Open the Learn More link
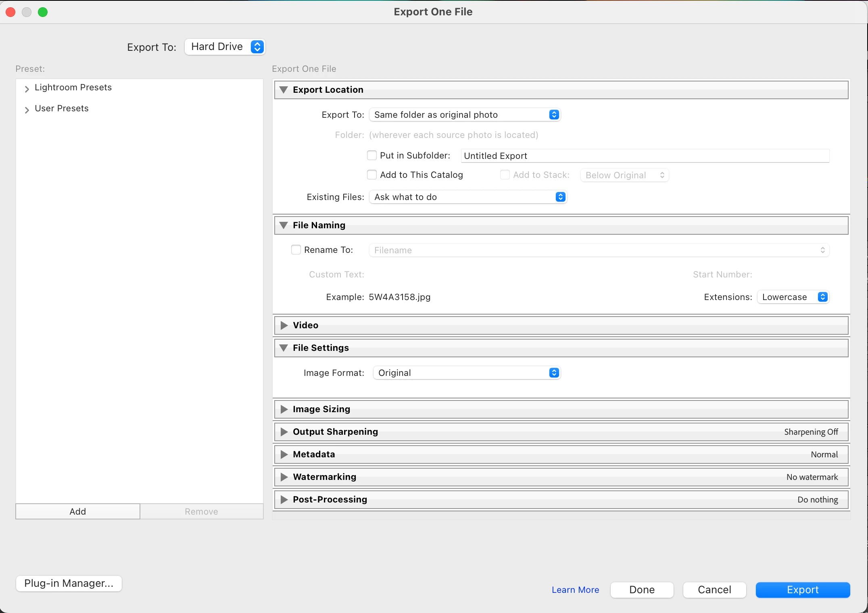The width and height of the screenshot is (868, 613). point(575,590)
